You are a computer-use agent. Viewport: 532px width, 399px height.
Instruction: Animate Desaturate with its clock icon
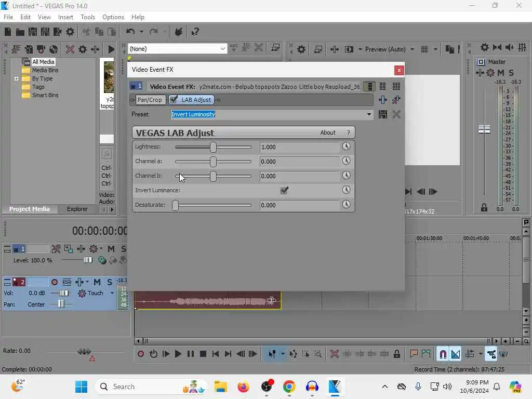click(346, 204)
